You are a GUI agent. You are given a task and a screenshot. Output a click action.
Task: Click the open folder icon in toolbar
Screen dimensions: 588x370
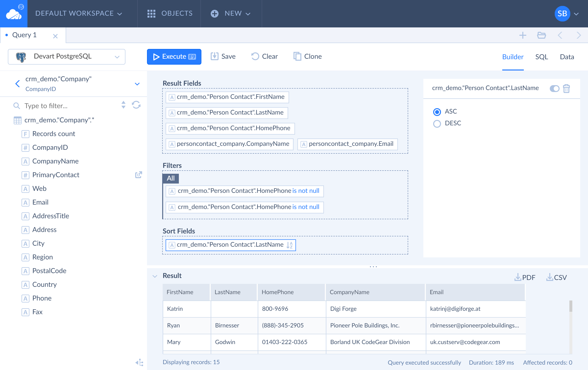pyautogui.click(x=541, y=35)
